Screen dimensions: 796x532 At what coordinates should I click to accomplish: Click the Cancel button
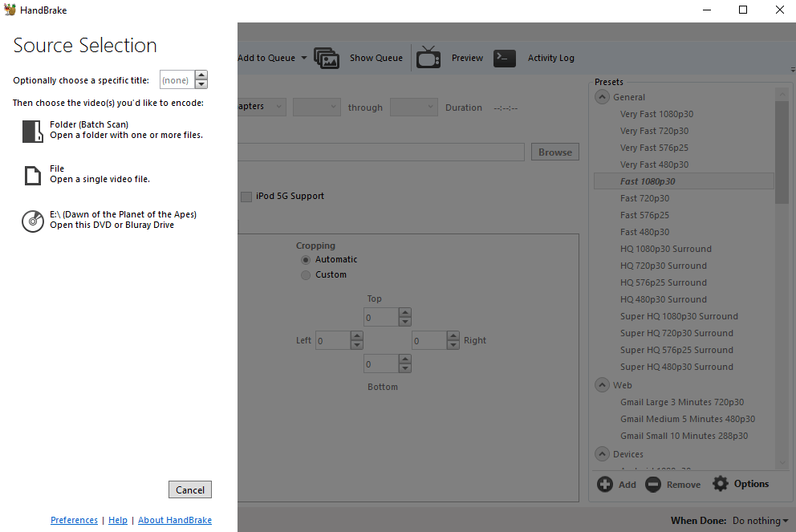[x=190, y=489]
